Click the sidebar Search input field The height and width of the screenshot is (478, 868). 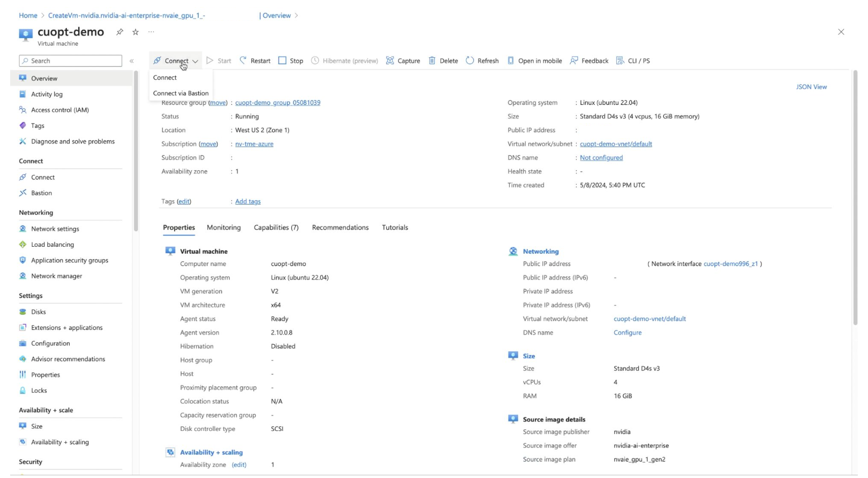71,61
